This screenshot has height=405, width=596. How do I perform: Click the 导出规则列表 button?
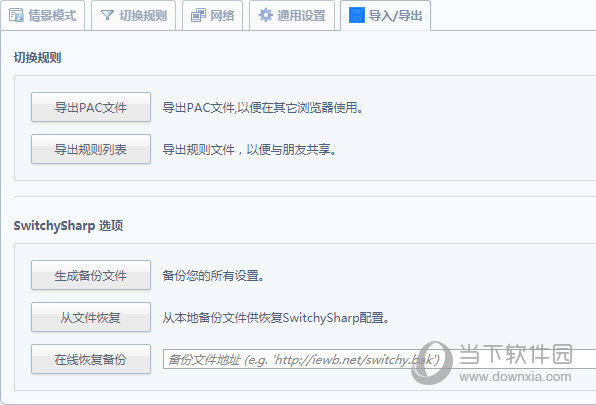(91, 149)
